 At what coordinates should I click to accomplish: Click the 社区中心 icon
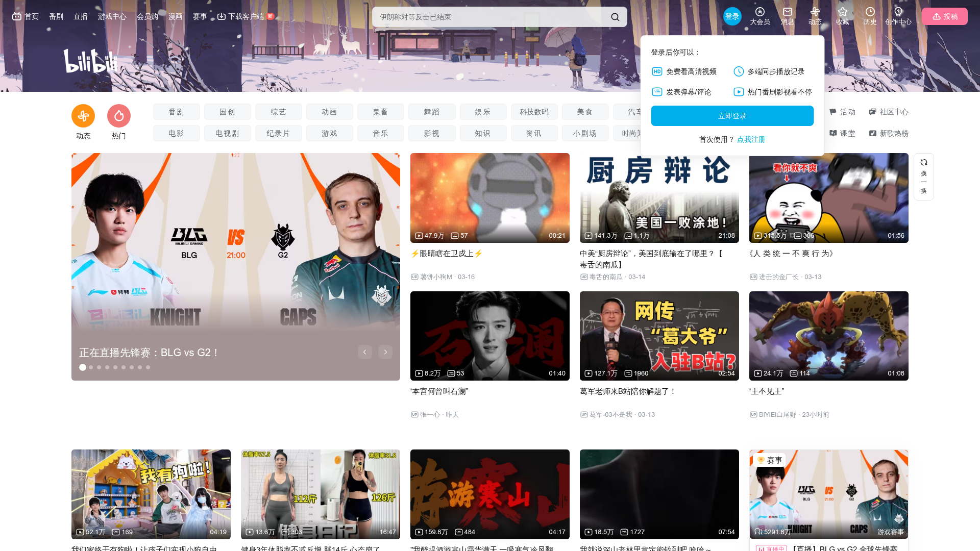point(873,112)
